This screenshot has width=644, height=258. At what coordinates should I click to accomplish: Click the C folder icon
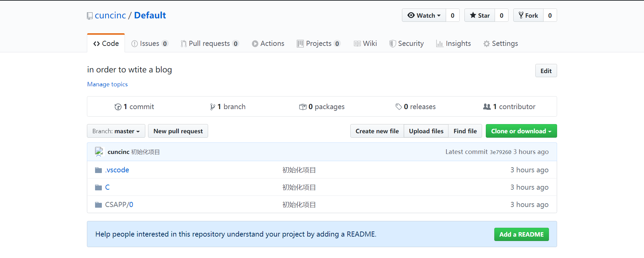pos(98,187)
